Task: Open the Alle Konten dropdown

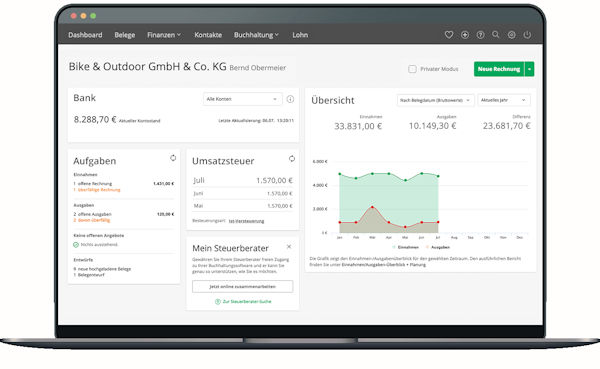Action: coord(243,99)
